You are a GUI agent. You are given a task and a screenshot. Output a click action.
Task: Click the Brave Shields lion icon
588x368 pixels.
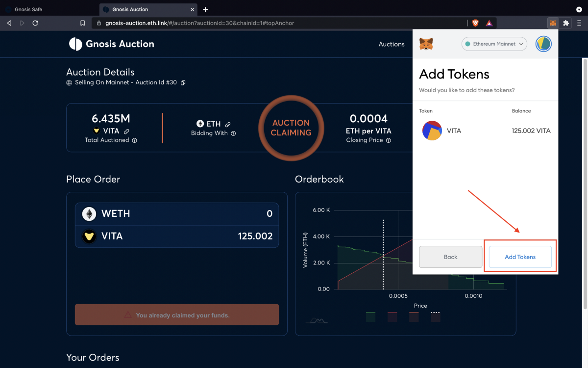[475, 23]
